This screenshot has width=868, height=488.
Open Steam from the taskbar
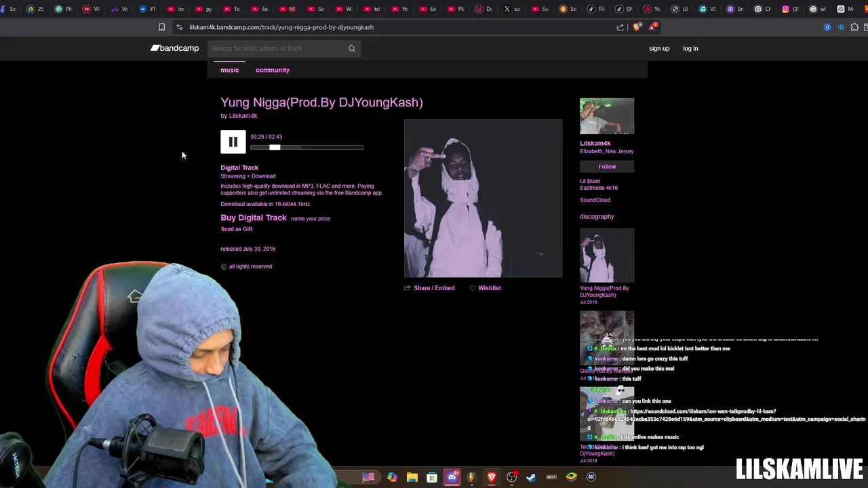[x=531, y=477]
